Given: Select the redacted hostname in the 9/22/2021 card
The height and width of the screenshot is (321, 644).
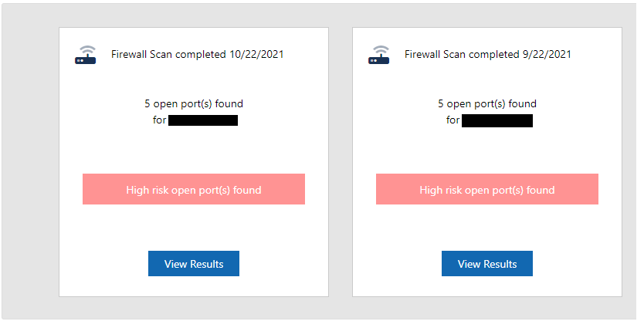Looking at the screenshot, I should click(497, 120).
